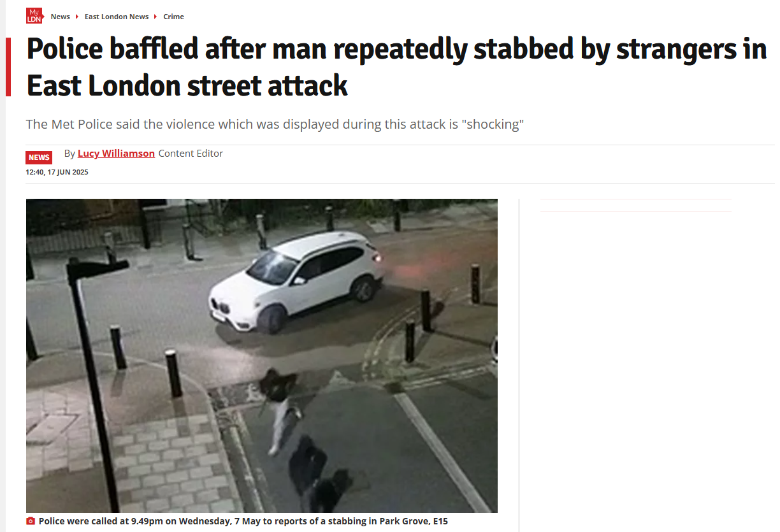Open the Crime breadcrumb category

pyautogui.click(x=173, y=17)
